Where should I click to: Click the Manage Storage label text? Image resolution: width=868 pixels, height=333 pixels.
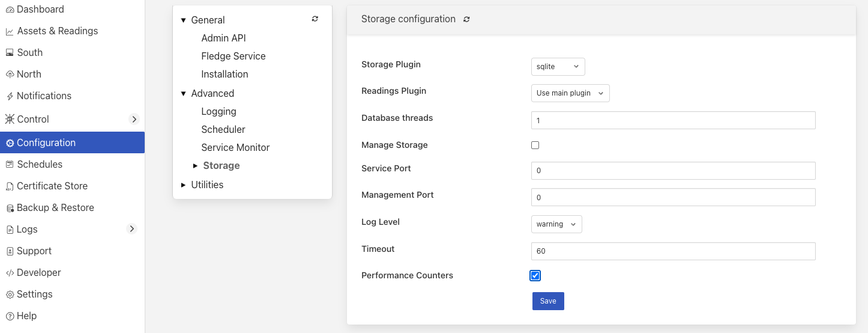point(394,145)
